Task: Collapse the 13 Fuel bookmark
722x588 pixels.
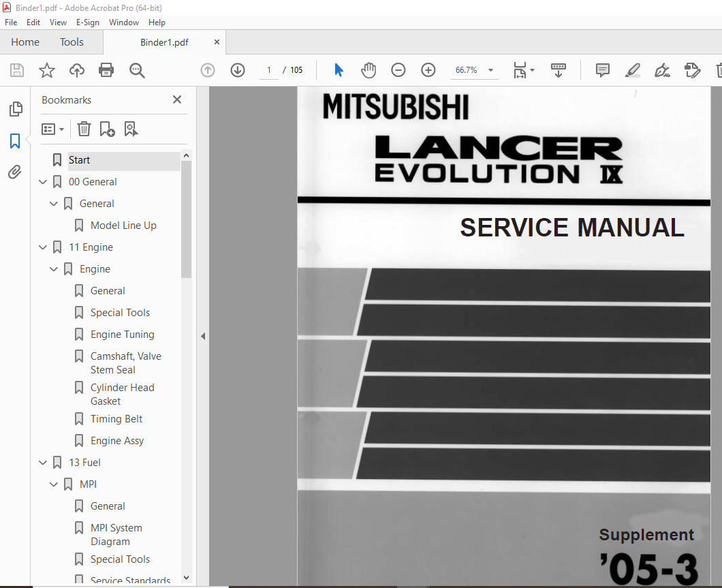Action: pyautogui.click(x=44, y=463)
